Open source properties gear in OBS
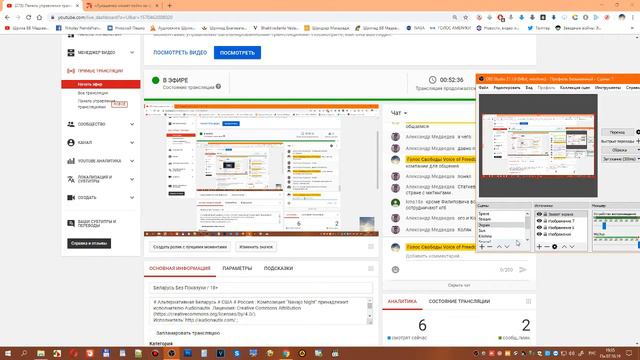This screenshot has width=640, height=360. coord(555,247)
